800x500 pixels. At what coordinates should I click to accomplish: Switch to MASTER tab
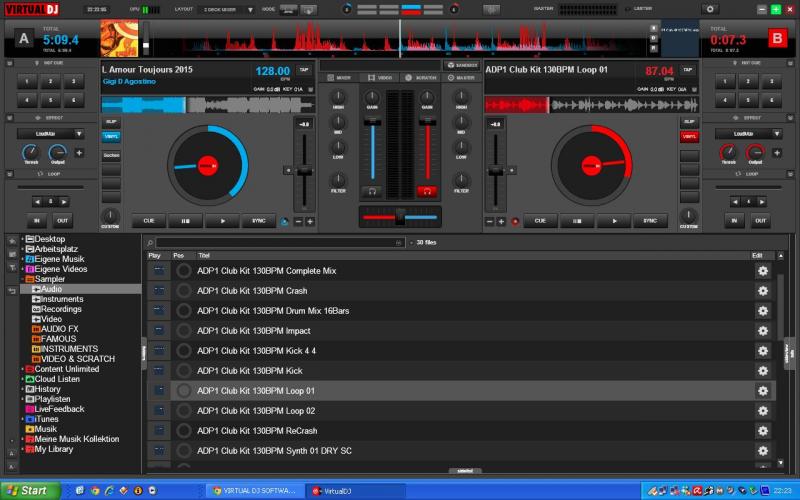tap(461, 78)
